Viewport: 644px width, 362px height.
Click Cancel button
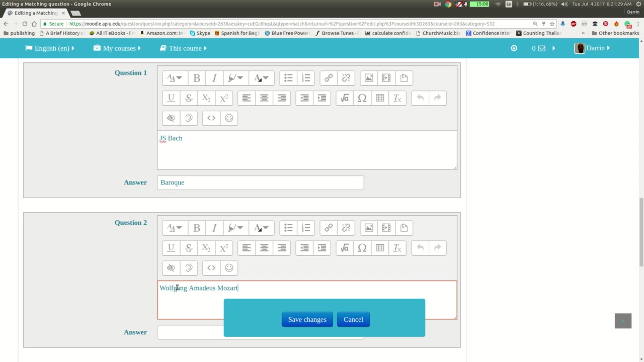[353, 319]
